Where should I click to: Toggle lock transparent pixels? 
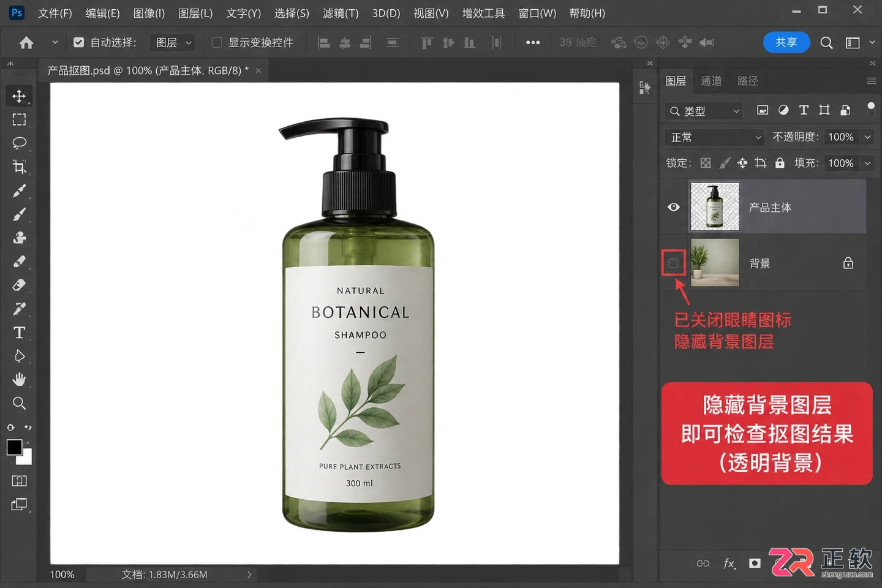coord(706,163)
